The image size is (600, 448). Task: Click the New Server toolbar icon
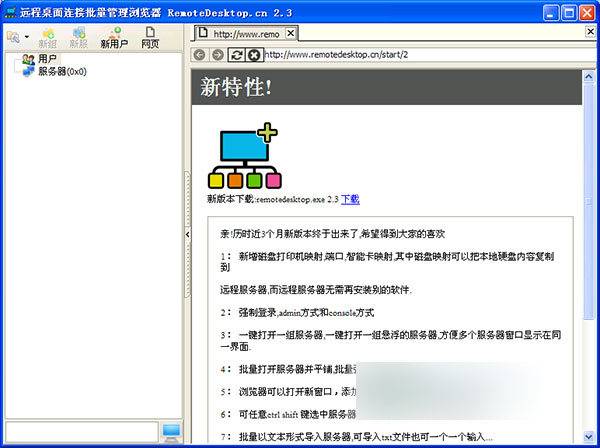click(79, 38)
